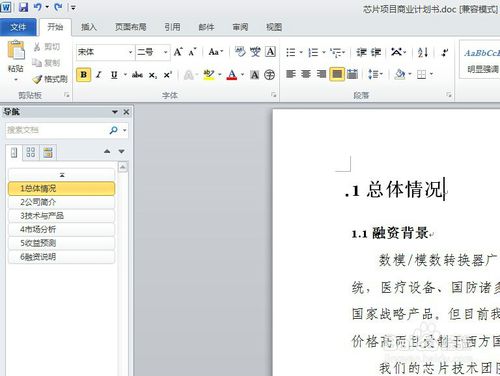The height and width of the screenshot is (376, 500).
Task: Click the Clear Formatting icon
Action: click(240, 52)
